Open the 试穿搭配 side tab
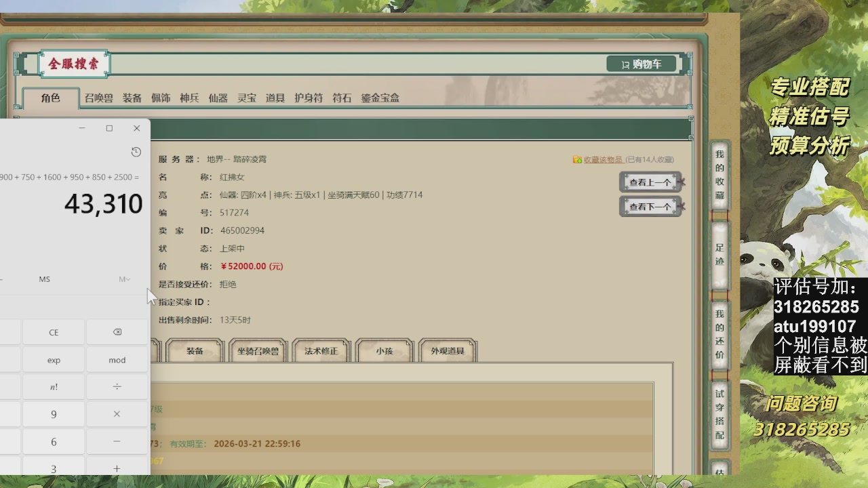 [x=719, y=414]
